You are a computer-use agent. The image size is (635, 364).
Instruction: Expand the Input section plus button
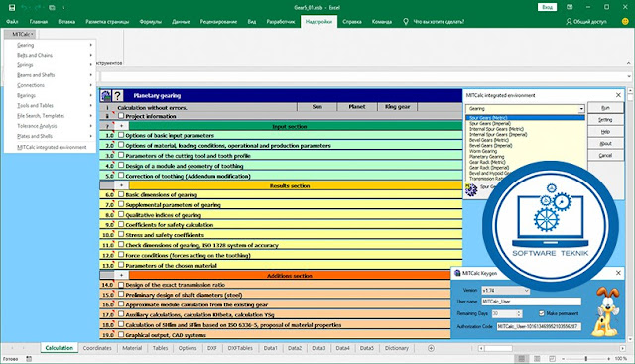(121, 126)
